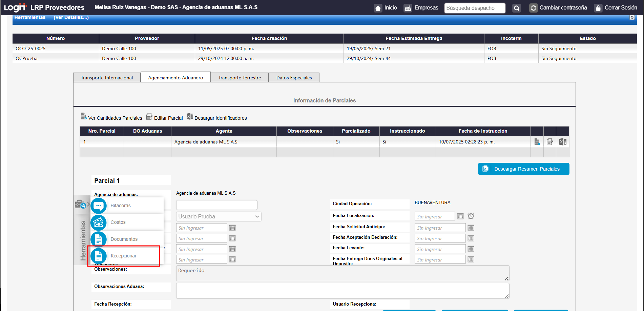Click Cambiar contraseña in the top bar

point(563,8)
